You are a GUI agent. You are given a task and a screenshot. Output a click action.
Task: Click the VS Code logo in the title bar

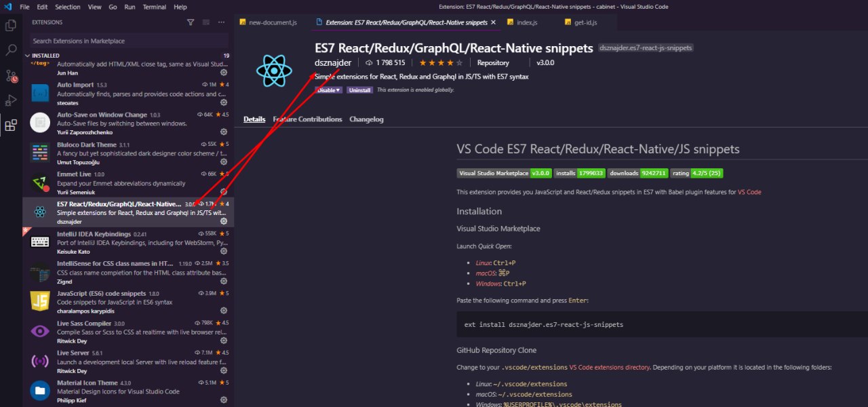coord(7,7)
